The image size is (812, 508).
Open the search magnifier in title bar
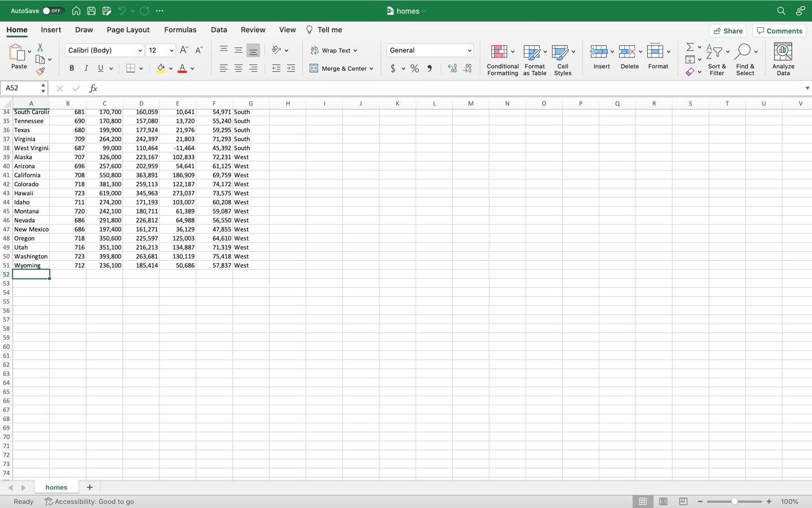click(781, 11)
